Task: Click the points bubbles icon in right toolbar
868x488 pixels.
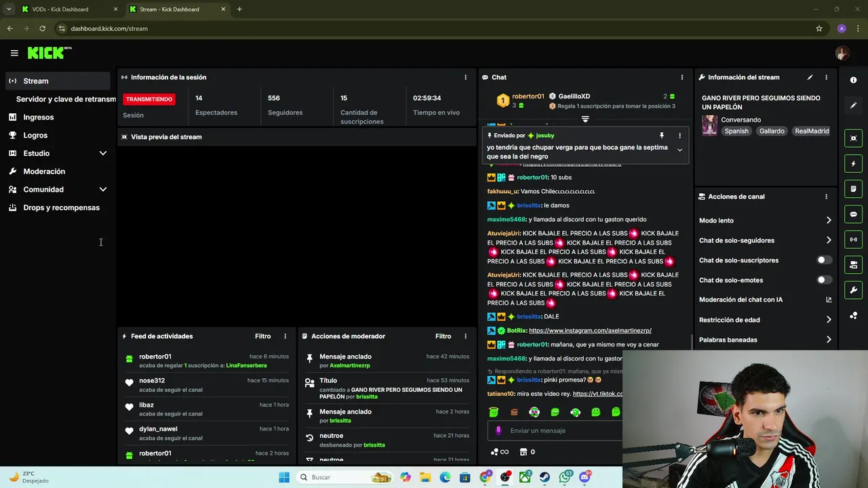Action: click(853, 316)
